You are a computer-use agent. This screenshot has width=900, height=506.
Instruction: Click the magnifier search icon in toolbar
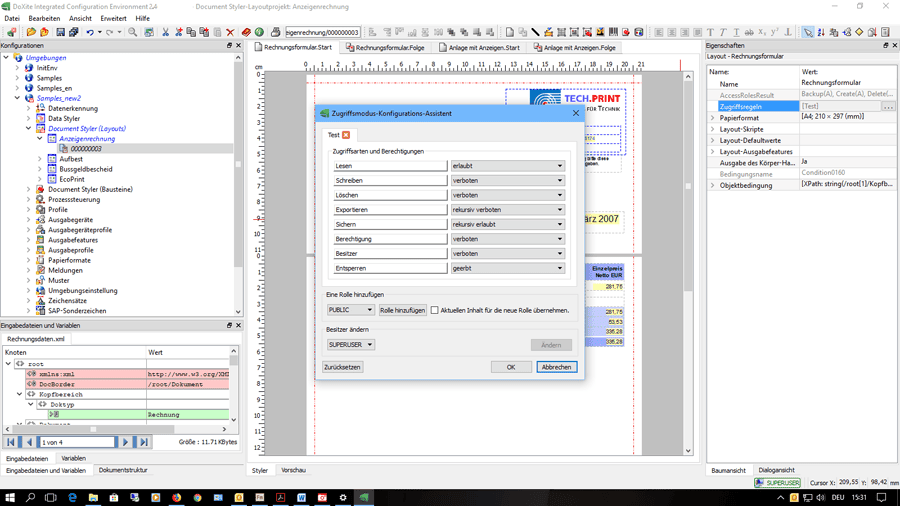pyautogui.click(x=133, y=32)
